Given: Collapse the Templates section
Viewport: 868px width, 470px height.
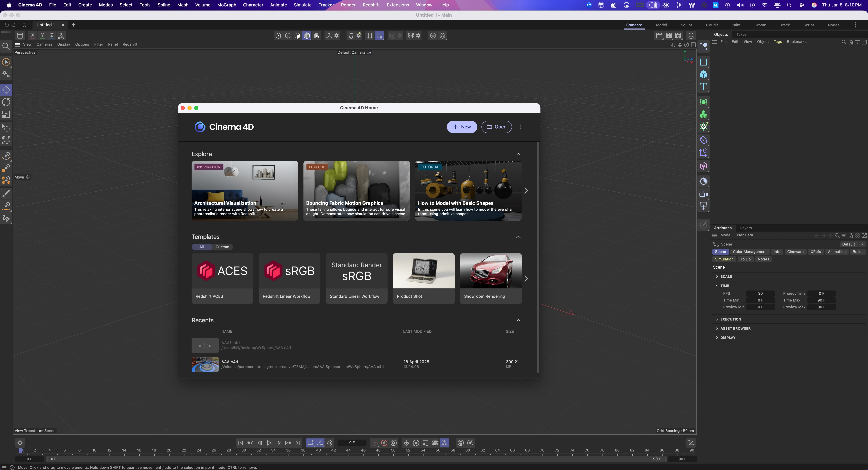Looking at the screenshot, I should pyautogui.click(x=518, y=237).
